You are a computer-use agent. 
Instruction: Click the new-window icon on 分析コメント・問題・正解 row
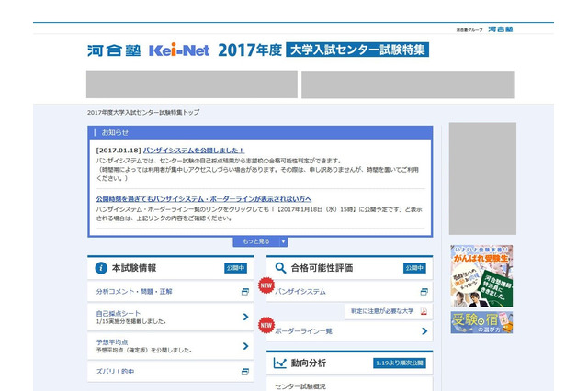245,291
